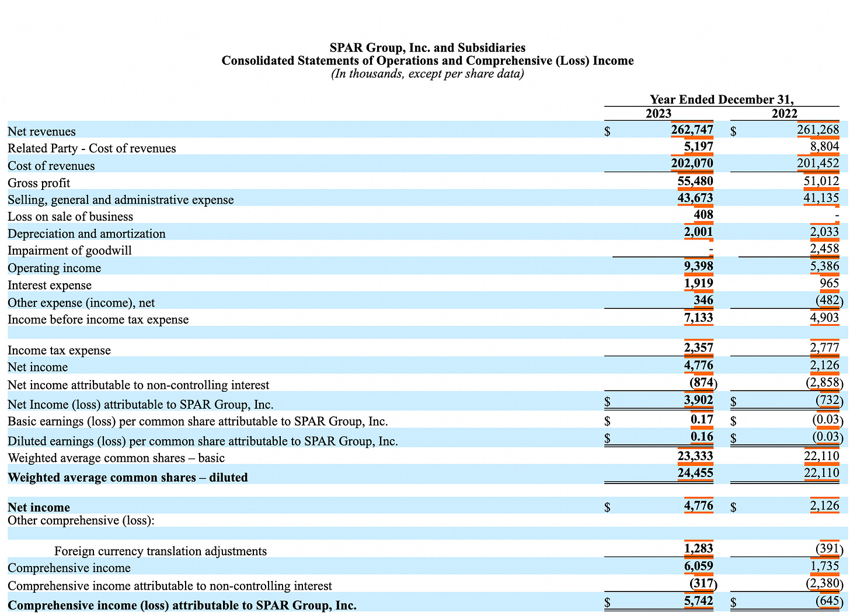The height and width of the screenshot is (616, 850).
Task: Click the "Operating income" row label
Action: (x=54, y=268)
